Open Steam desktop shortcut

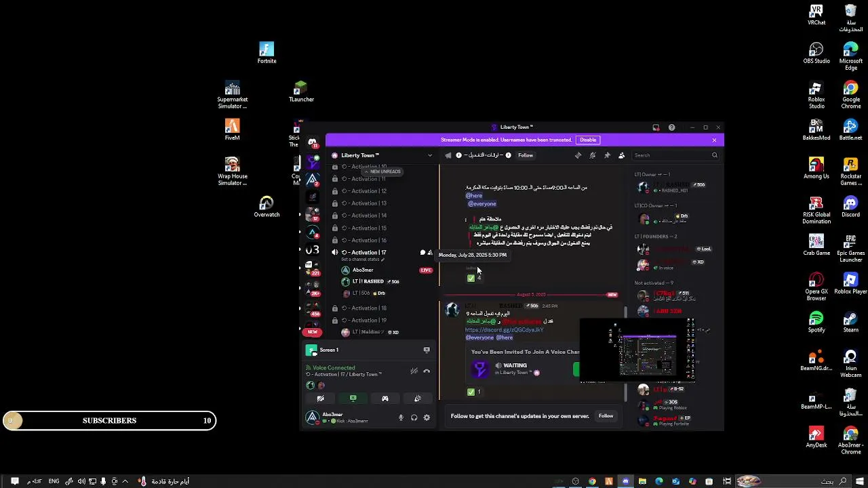coord(850,322)
